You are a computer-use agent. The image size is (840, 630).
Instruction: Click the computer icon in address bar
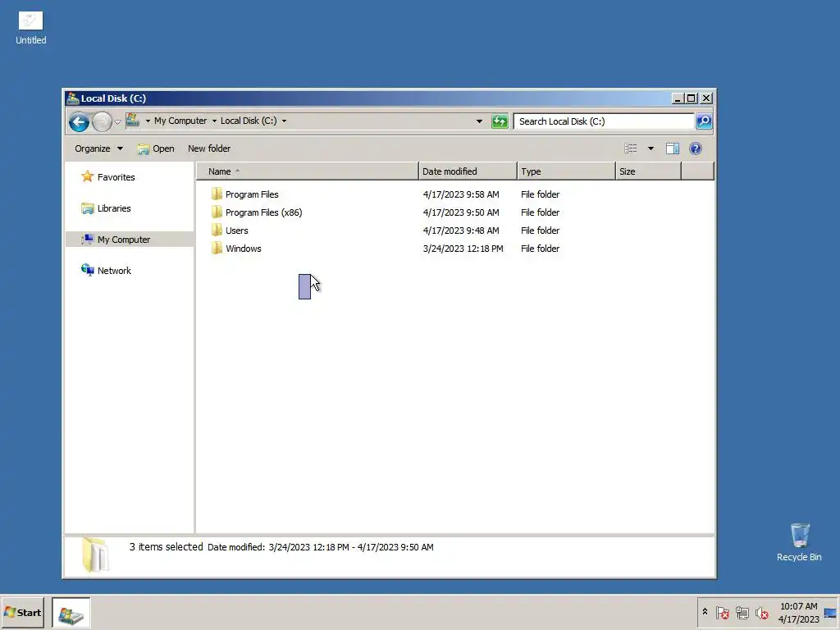pos(133,121)
